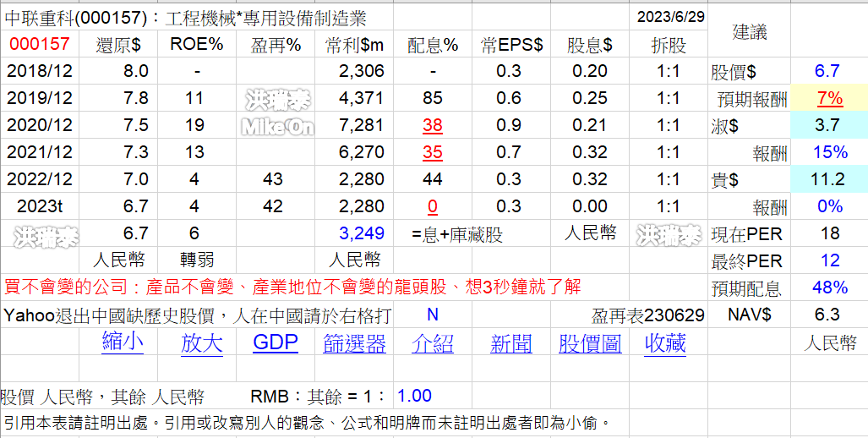Screen dimensions: 868x438
Task: Click the 股息$ column header
Action: point(590,45)
